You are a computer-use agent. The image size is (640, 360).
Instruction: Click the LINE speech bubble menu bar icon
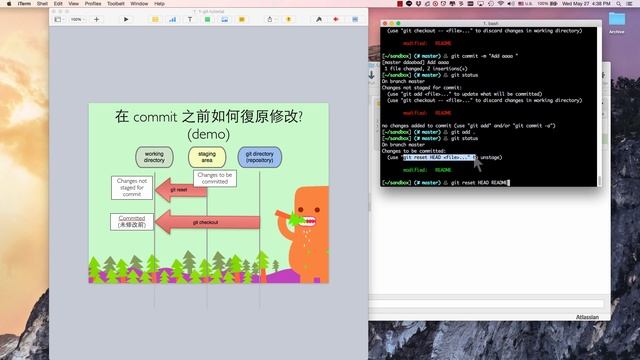(x=409, y=4)
